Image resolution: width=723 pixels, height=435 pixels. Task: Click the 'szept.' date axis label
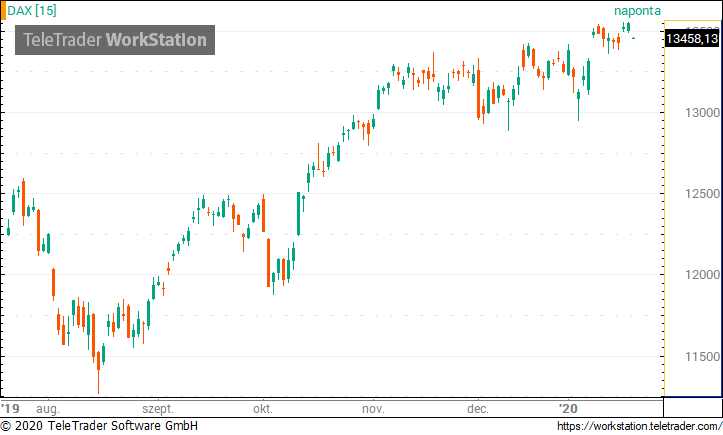158,409
